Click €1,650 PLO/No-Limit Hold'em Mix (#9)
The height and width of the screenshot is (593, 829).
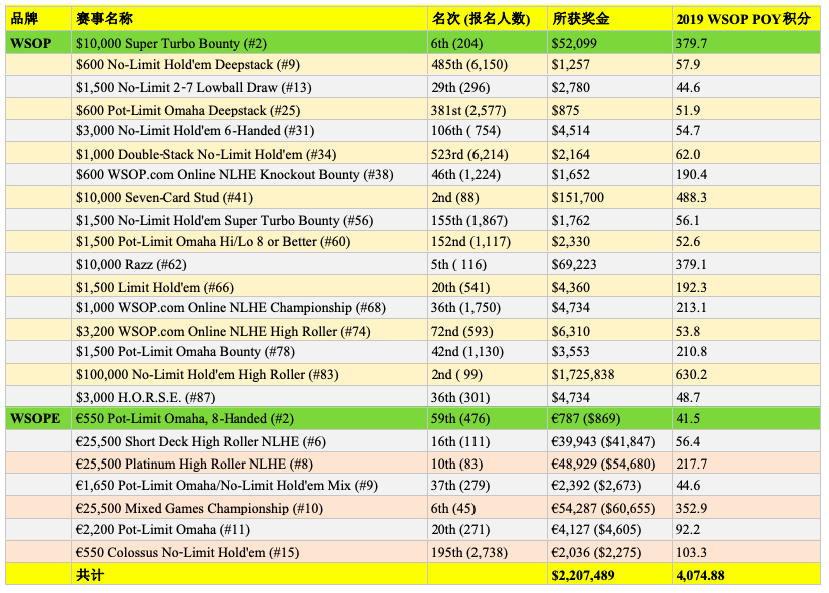pos(249,485)
